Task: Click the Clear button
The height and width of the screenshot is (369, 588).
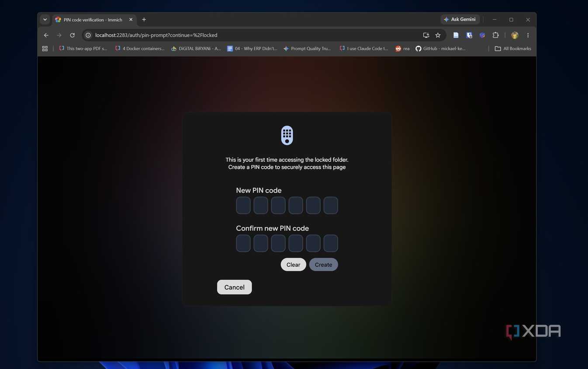Action: click(293, 265)
